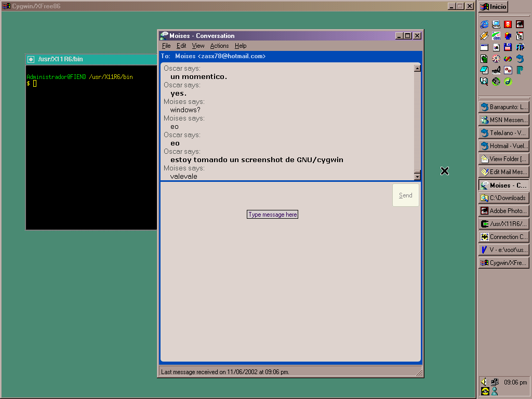The height and width of the screenshot is (399, 532).
Task: Launch the red download arrows icon
Action: (x=508, y=24)
